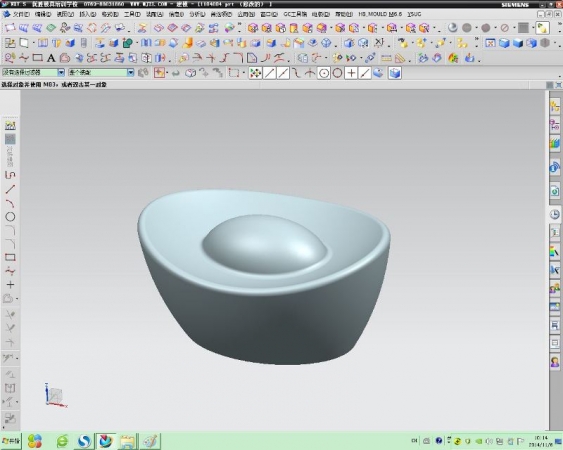Toggle Intersection snap
This screenshot has width=563, height=450.
point(310,73)
